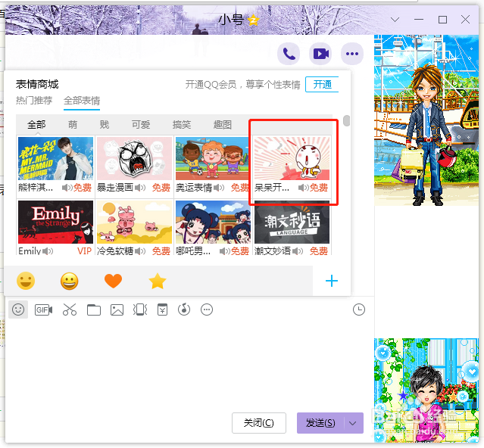Switch to the 全部表情 tab
Image resolution: width=484 pixels, height=448 pixels.
tap(82, 101)
